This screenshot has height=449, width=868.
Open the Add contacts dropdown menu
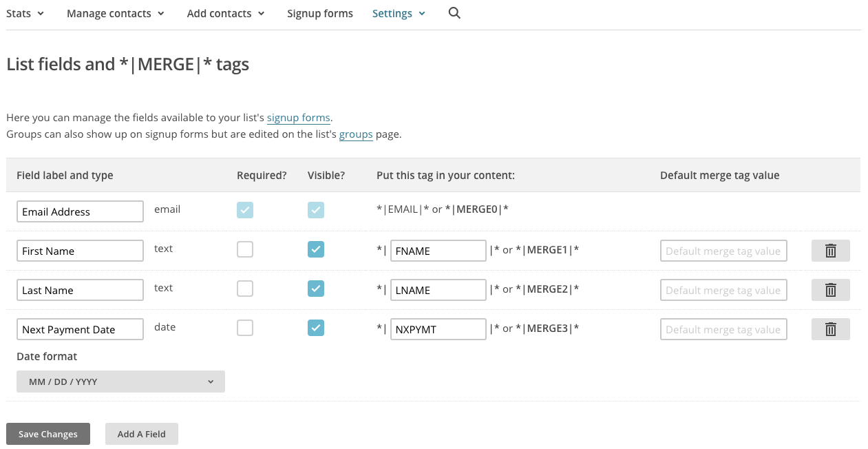point(226,13)
